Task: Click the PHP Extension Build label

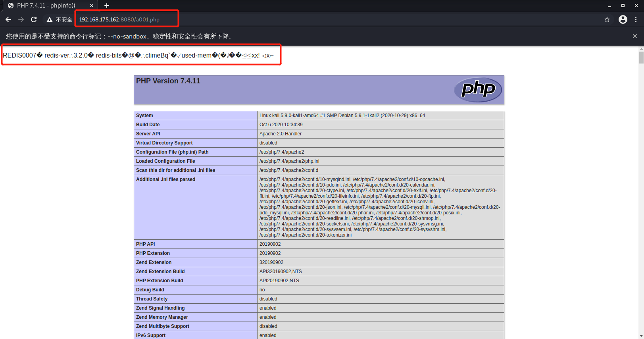Action: click(160, 281)
